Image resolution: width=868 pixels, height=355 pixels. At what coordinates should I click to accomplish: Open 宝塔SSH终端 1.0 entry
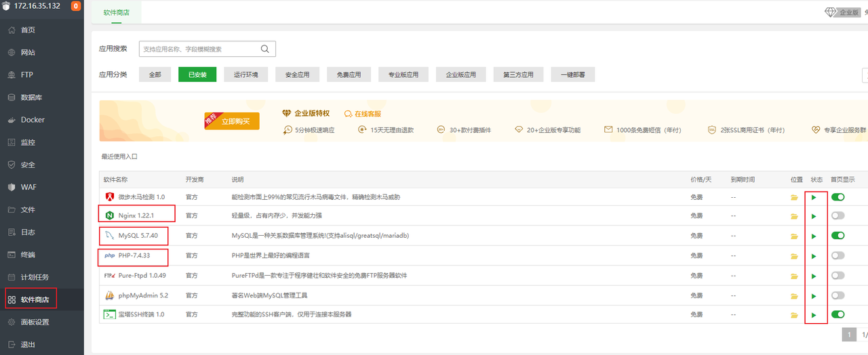tap(141, 315)
